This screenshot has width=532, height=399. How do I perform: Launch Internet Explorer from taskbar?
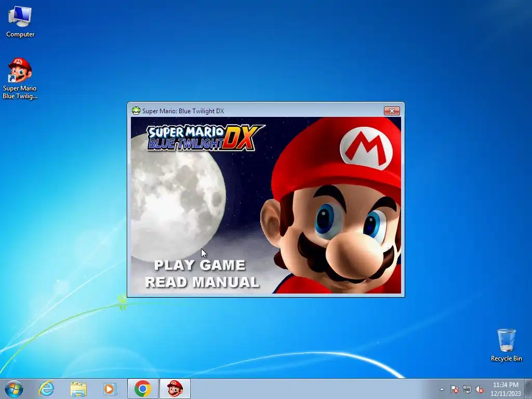pos(46,389)
